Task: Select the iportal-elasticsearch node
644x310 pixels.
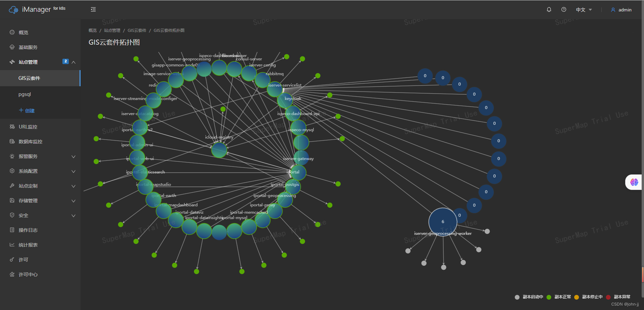Action: (x=140, y=172)
